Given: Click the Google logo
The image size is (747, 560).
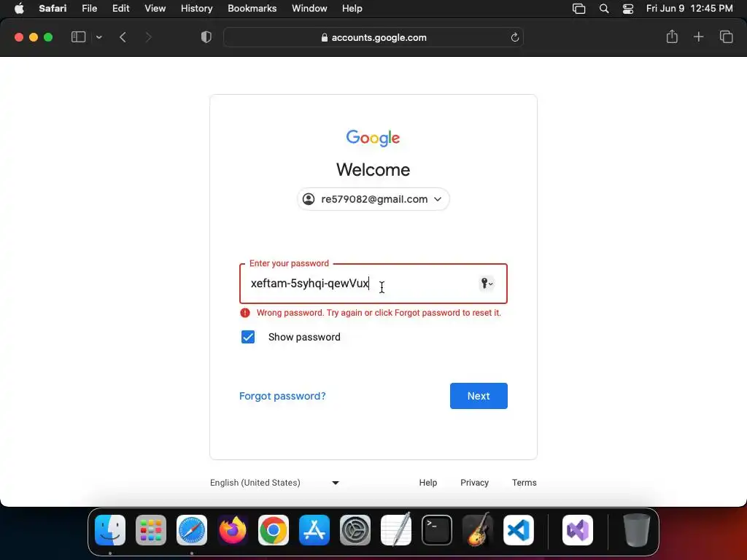Looking at the screenshot, I should 373,138.
